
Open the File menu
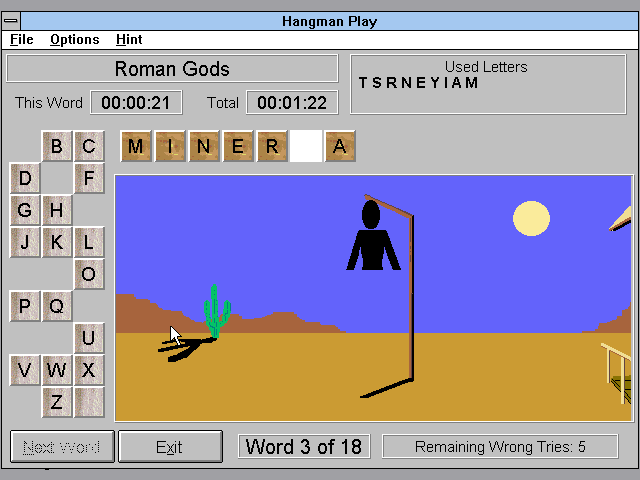click(21, 39)
